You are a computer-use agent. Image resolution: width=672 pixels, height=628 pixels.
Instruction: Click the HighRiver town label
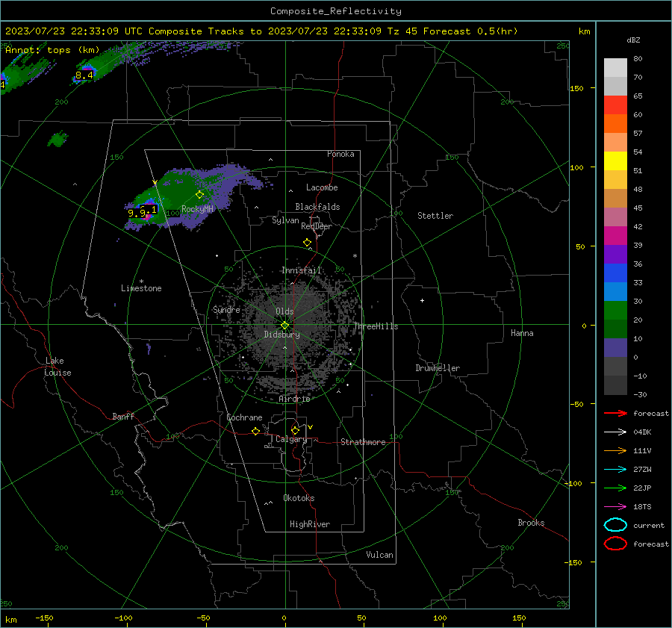click(x=310, y=524)
